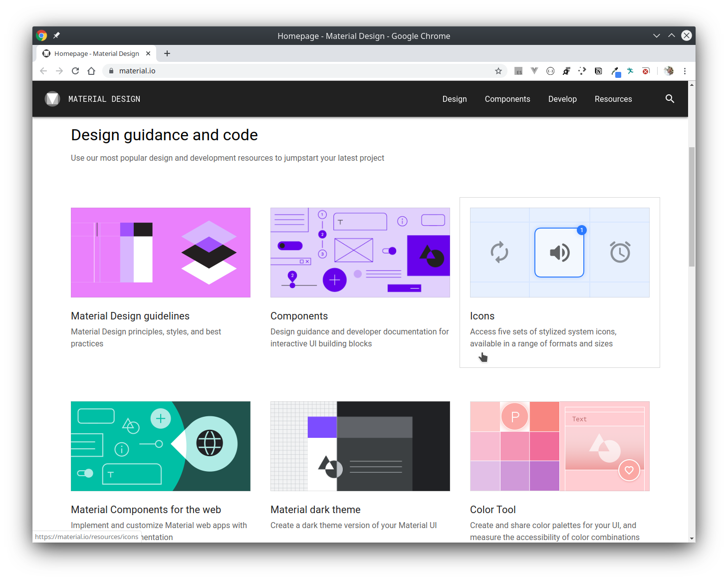The height and width of the screenshot is (581, 728).
Task: Open the Develop navigation menu
Action: 562,99
